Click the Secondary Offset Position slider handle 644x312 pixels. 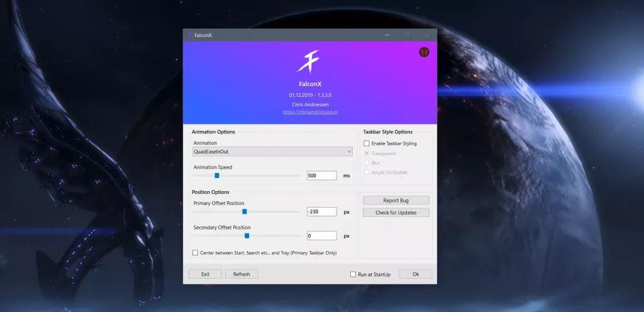pos(247,236)
